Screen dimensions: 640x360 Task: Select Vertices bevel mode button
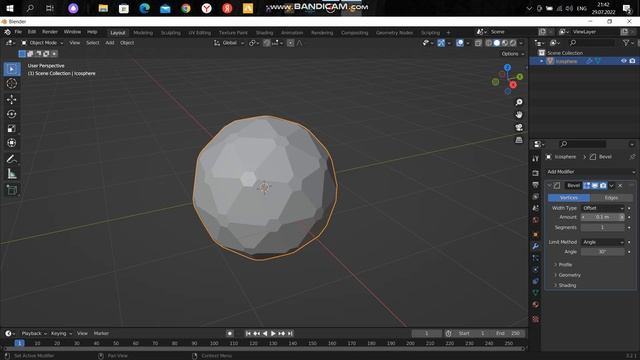[x=569, y=198]
